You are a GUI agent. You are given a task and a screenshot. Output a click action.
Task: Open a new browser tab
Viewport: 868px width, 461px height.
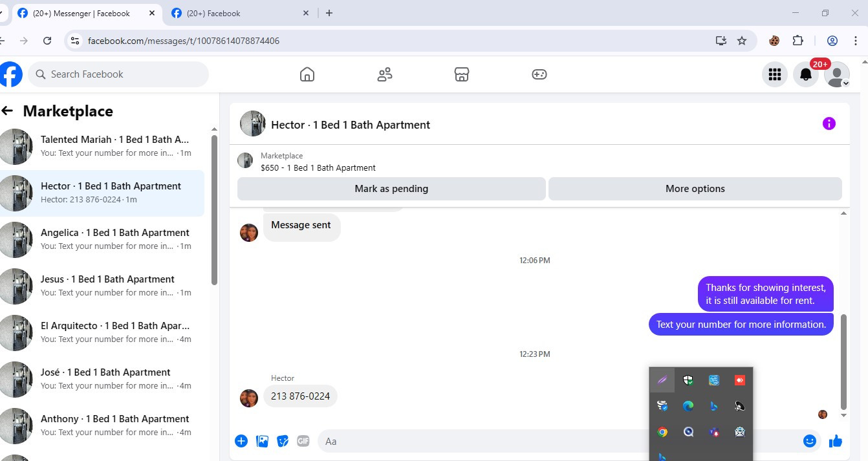pyautogui.click(x=329, y=13)
